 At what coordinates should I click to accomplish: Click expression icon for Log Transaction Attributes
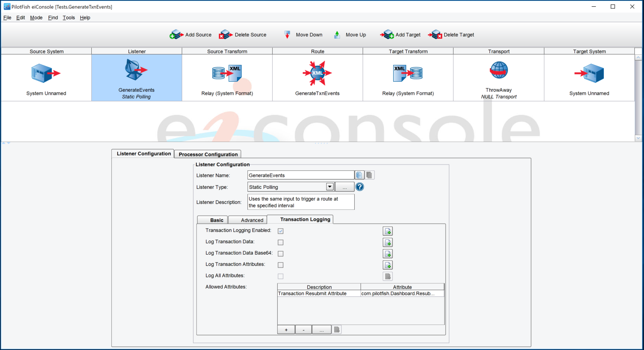(388, 265)
